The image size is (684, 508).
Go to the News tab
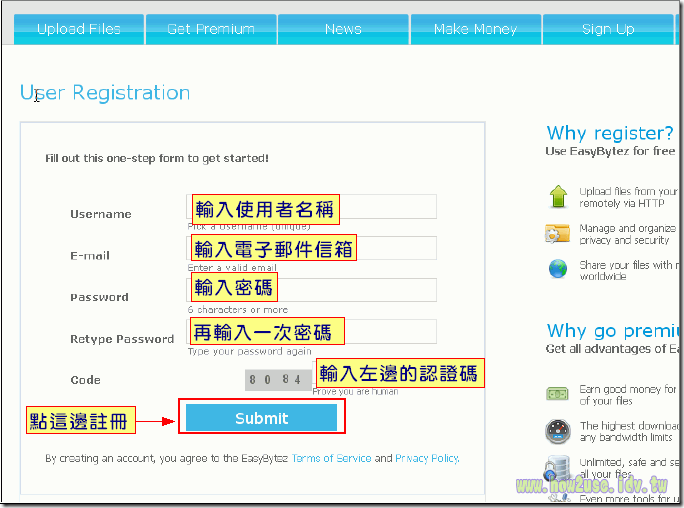tap(343, 29)
